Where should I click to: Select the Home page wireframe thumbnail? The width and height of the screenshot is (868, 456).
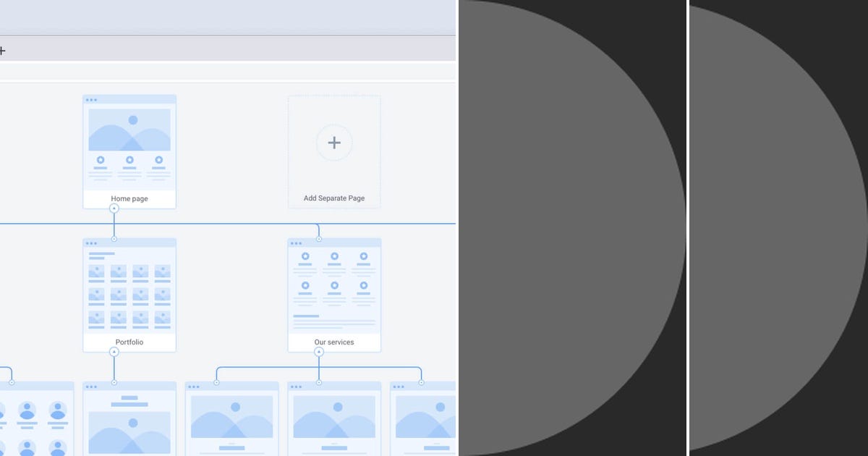(x=129, y=145)
